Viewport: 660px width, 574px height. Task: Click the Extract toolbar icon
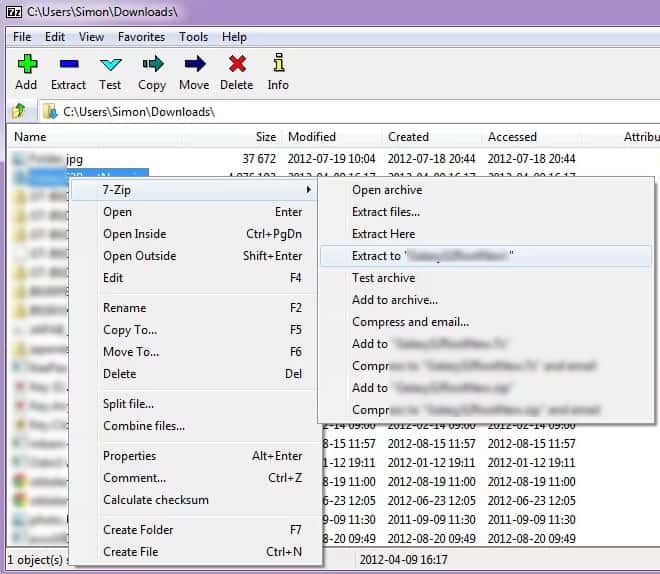[69, 64]
